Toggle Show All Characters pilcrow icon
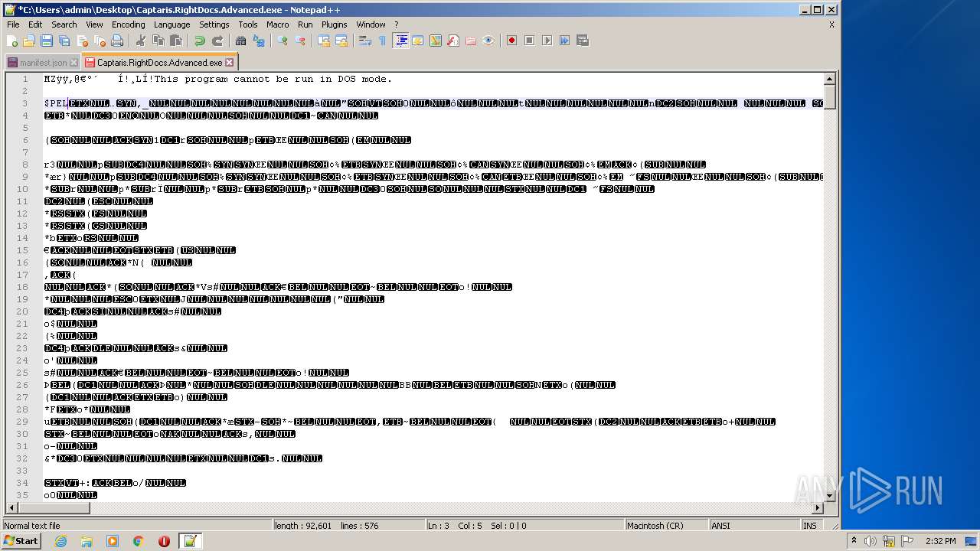Viewport: 980px width, 551px height. click(382, 41)
